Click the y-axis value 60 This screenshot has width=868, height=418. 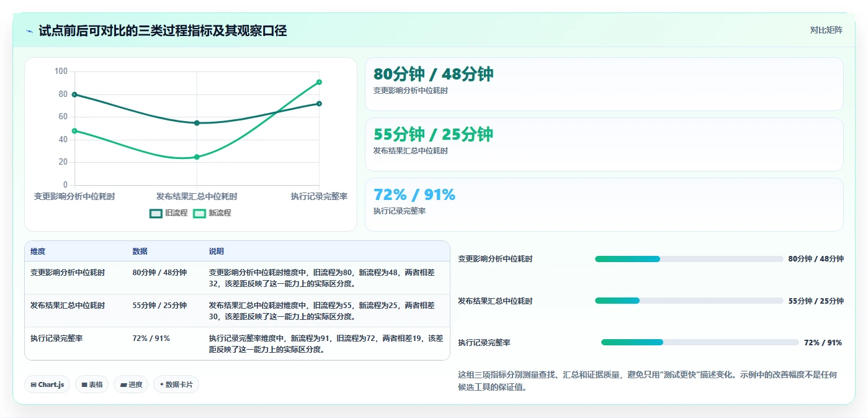63,117
